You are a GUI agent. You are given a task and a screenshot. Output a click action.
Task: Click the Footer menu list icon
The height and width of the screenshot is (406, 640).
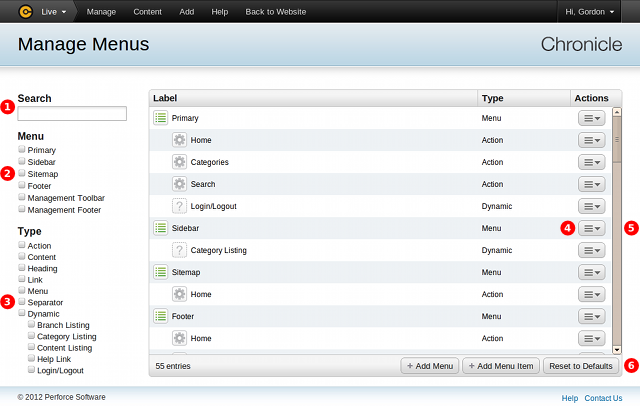point(160,316)
